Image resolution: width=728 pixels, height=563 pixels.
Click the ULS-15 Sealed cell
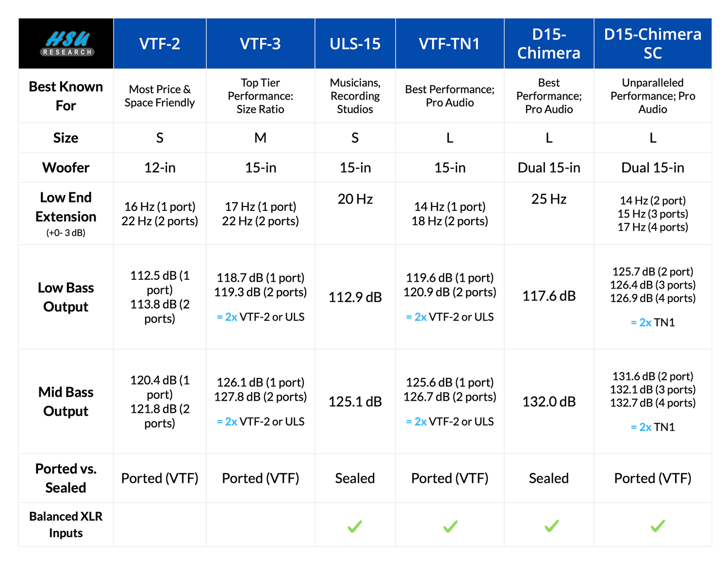pos(355,478)
